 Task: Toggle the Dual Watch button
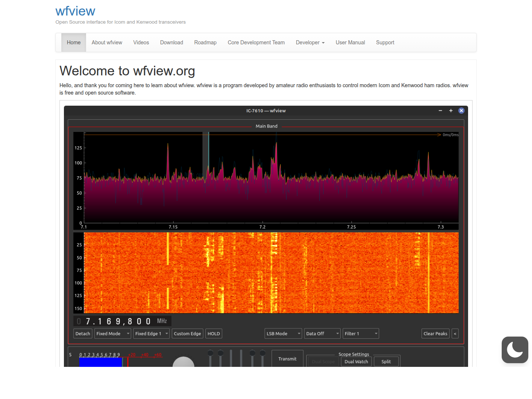click(356, 362)
